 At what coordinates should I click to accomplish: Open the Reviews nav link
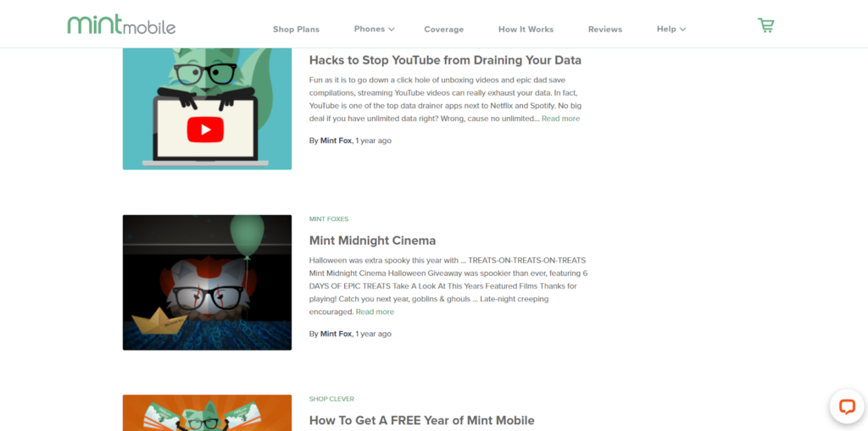tap(605, 30)
